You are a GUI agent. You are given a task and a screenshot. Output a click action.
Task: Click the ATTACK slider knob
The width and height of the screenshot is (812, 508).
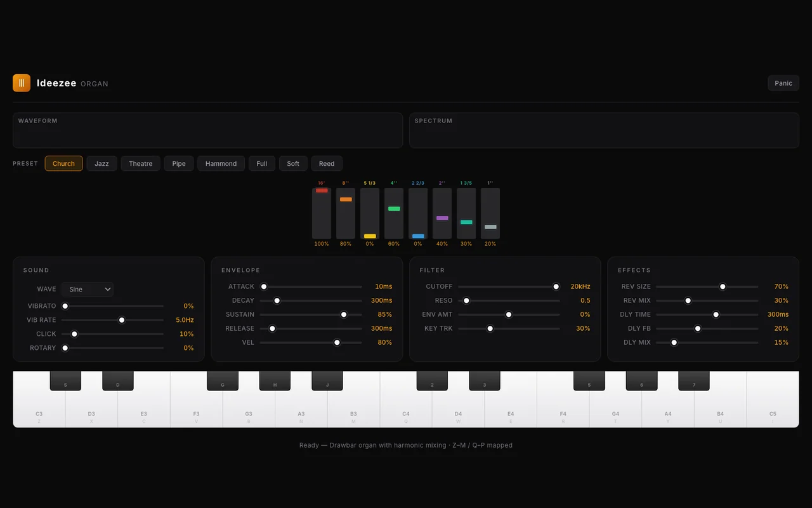(264, 286)
